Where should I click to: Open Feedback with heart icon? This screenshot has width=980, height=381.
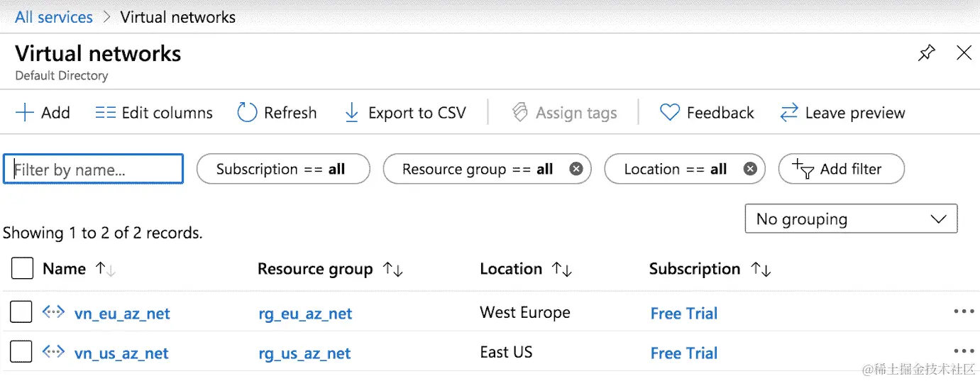(707, 113)
